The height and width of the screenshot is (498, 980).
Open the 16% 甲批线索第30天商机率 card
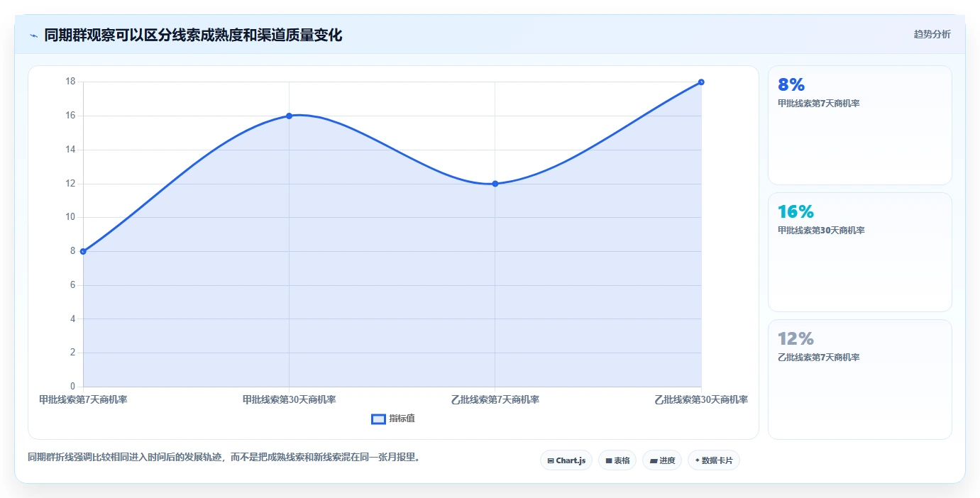[x=859, y=252]
